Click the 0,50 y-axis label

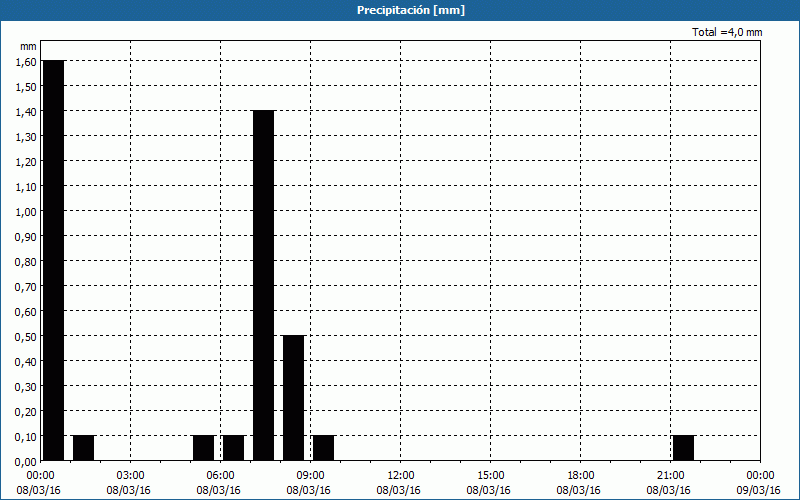[26, 336]
